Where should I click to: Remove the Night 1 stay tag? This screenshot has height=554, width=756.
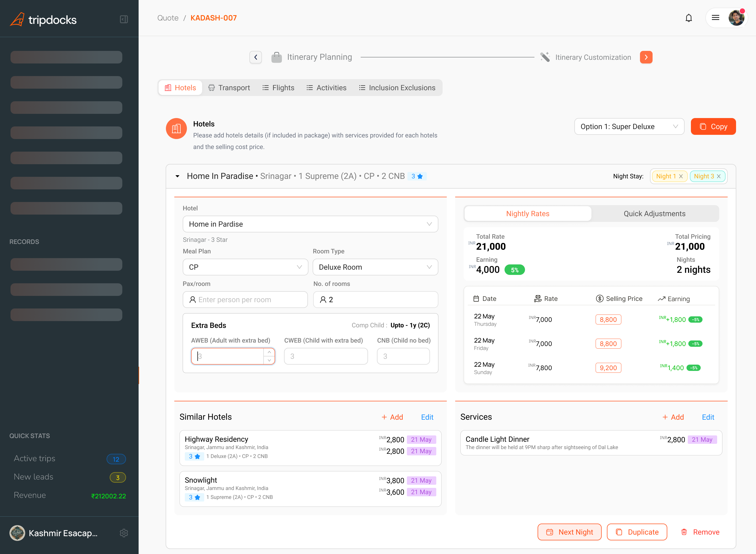[x=681, y=176]
